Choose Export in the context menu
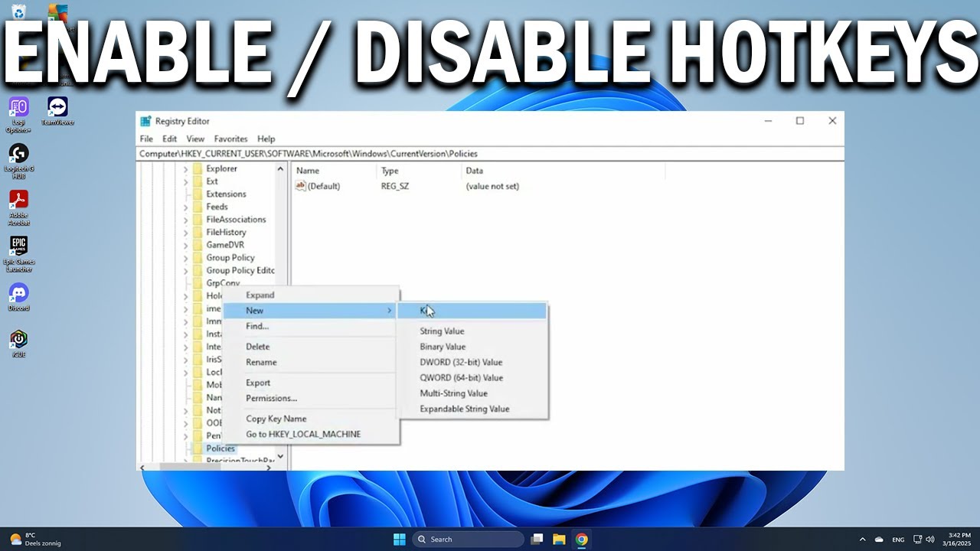980x551 pixels. (310, 383)
